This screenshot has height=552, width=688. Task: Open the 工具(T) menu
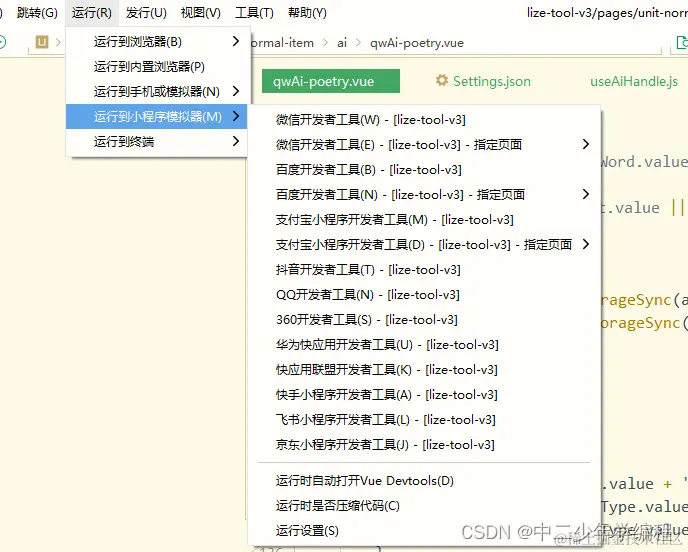coord(254,13)
